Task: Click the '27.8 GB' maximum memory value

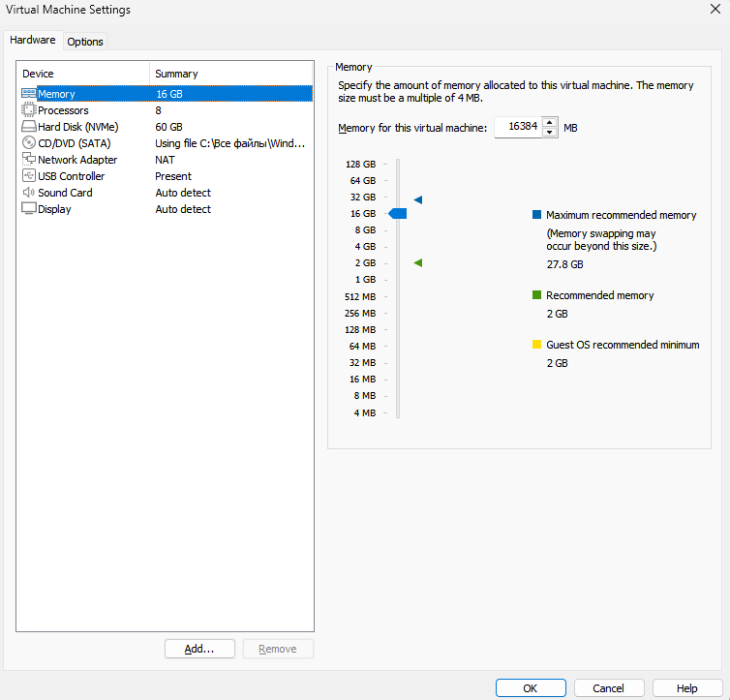Action: (564, 264)
